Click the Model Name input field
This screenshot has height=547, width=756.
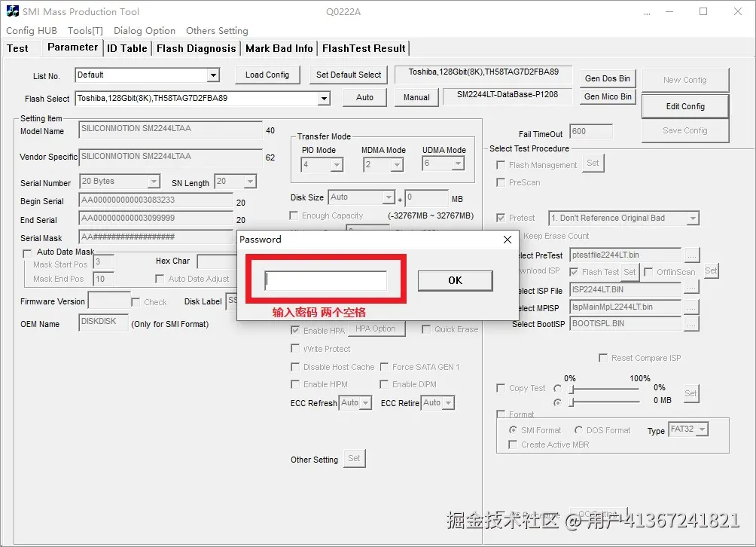[170, 129]
